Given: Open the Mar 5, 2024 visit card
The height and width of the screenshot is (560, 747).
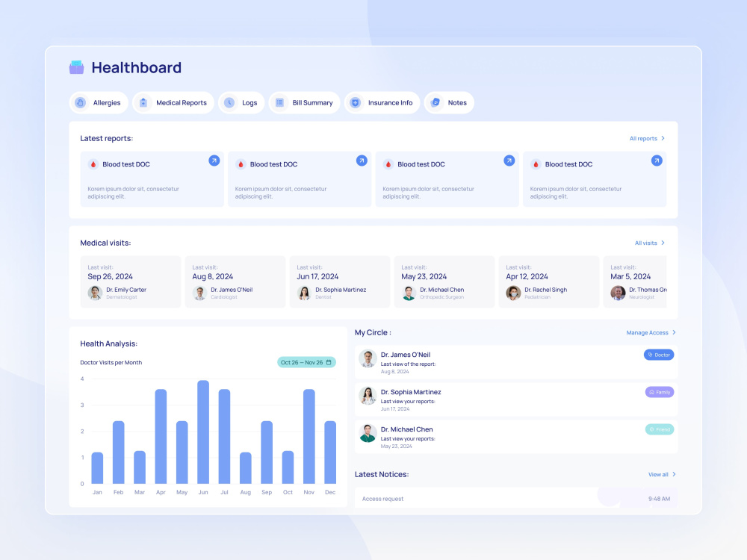Looking at the screenshot, I should pyautogui.click(x=635, y=282).
